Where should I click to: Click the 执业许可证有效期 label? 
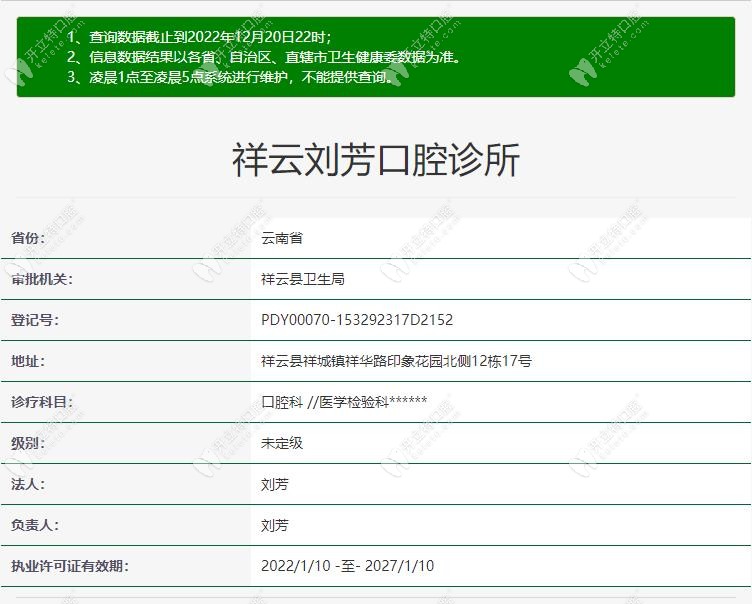pyautogui.click(x=70, y=566)
